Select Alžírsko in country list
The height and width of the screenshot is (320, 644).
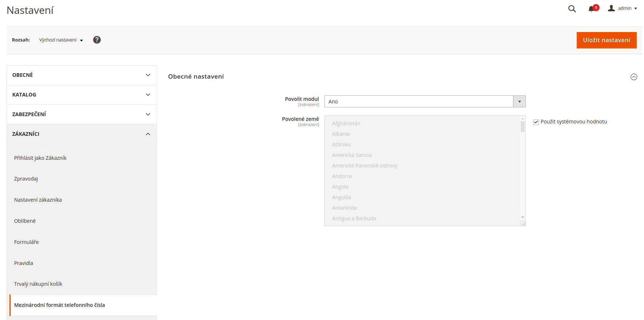422,145
